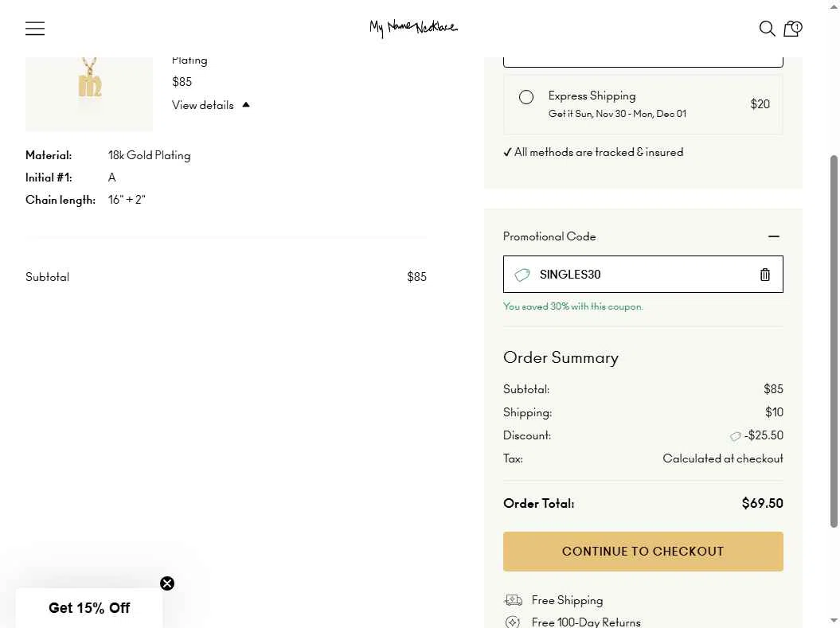This screenshot has height=628, width=840.
Task: Click 'Get it Sun, Nov 30 - Mon, Dec 01' text
Action: (617, 114)
